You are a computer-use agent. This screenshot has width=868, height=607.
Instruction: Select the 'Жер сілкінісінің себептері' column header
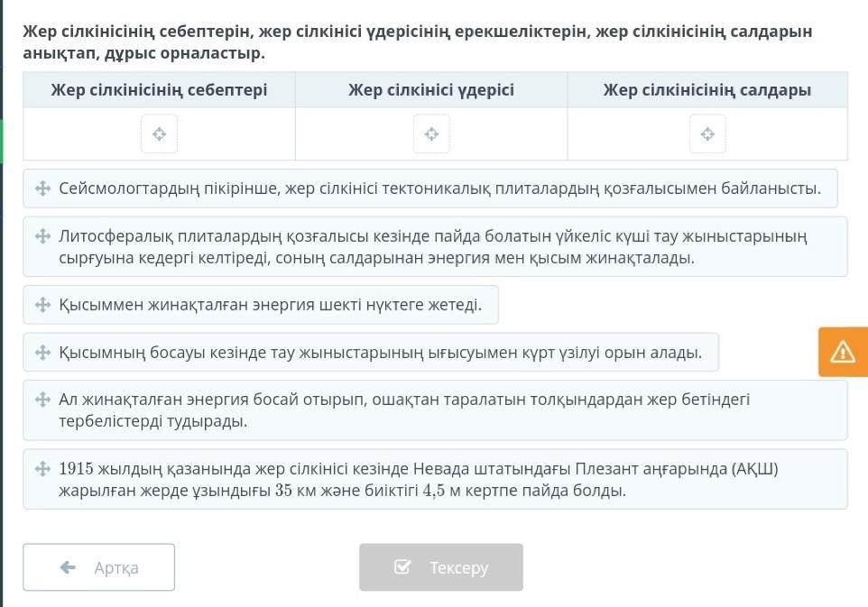[159, 89]
